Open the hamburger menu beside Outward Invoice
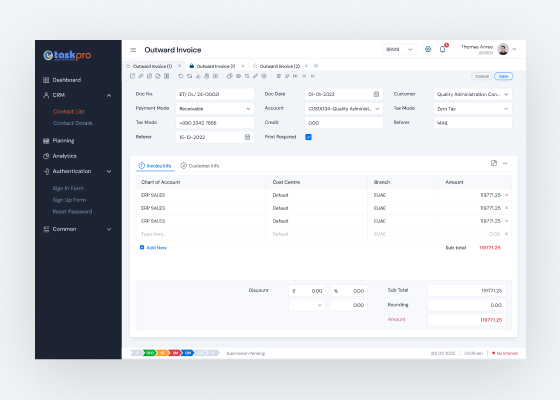560x400 pixels. click(x=133, y=50)
